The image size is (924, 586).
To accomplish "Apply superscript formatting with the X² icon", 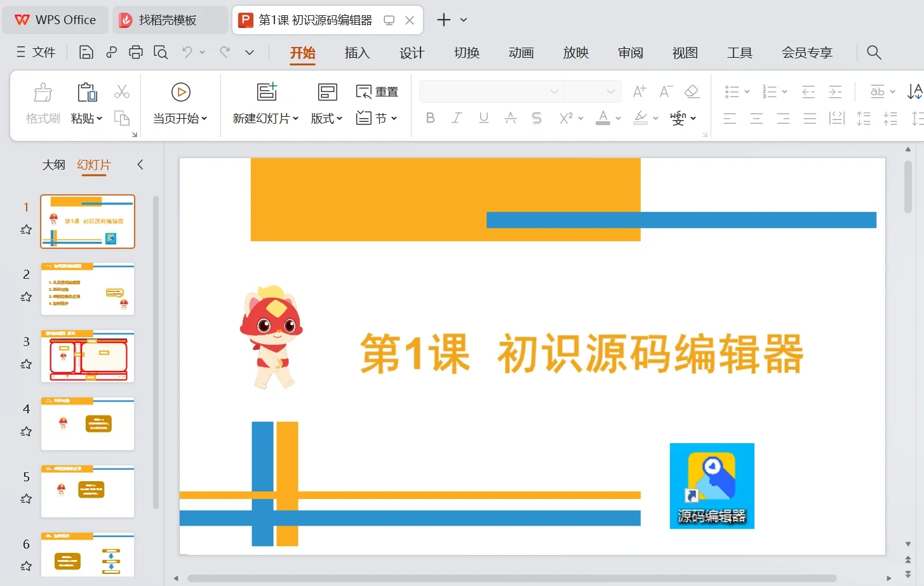I will click(x=567, y=117).
